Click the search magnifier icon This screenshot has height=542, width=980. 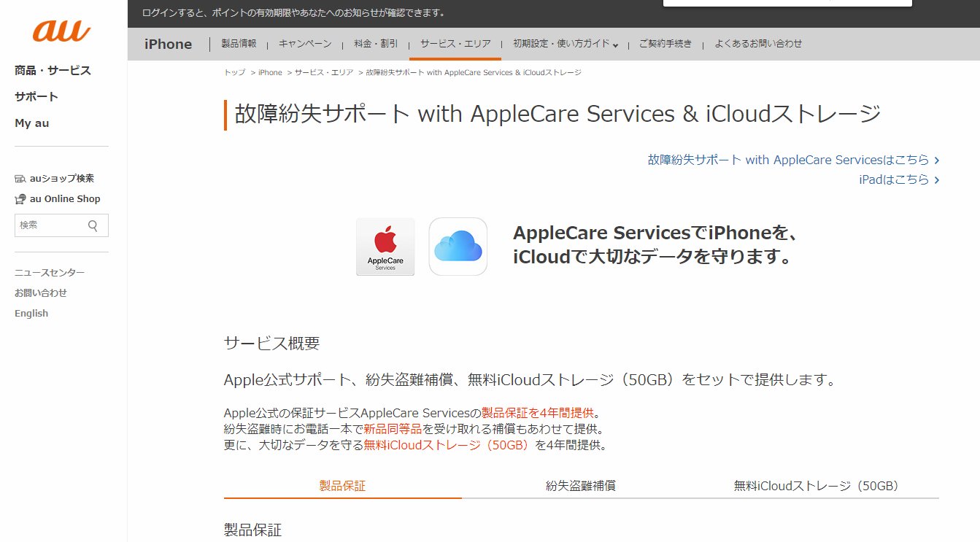pyautogui.click(x=93, y=225)
